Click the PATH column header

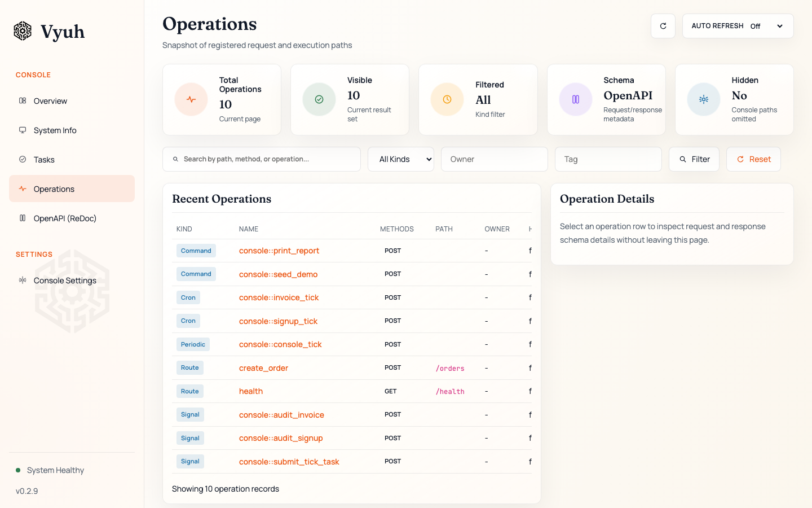click(444, 229)
